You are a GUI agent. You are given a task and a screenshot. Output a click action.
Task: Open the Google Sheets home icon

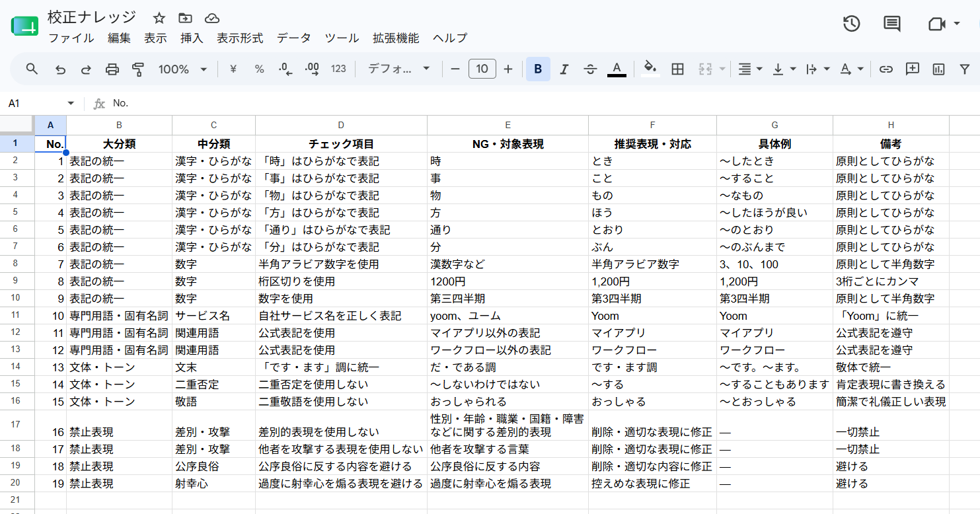point(24,26)
